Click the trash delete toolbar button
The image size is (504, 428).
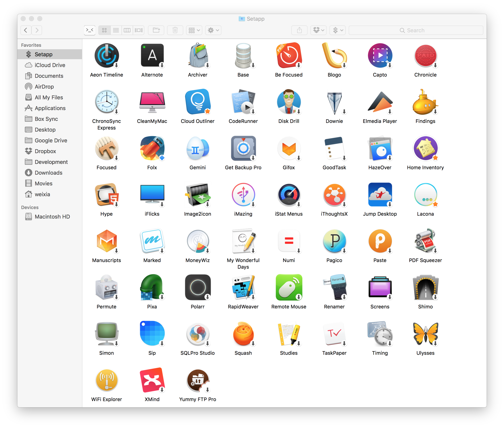[x=175, y=30]
